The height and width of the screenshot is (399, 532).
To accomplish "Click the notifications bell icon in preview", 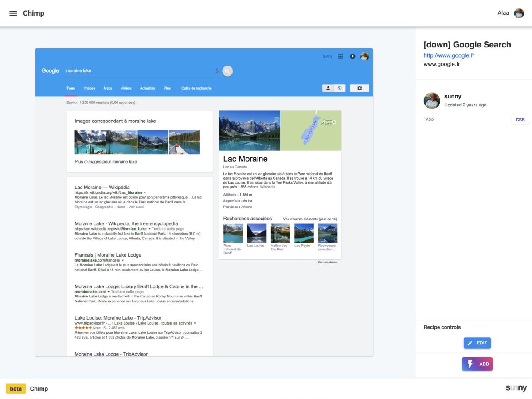I will coord(352,56).
